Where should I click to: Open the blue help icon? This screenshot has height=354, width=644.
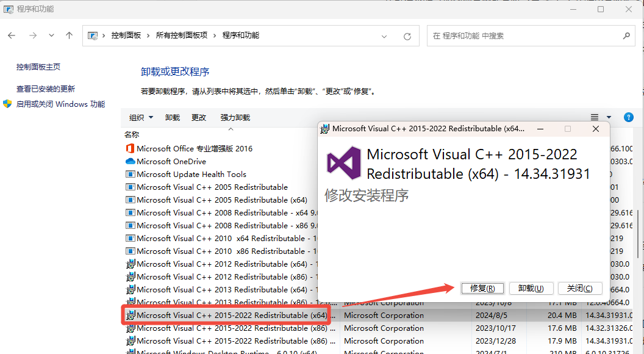[628, 117]
